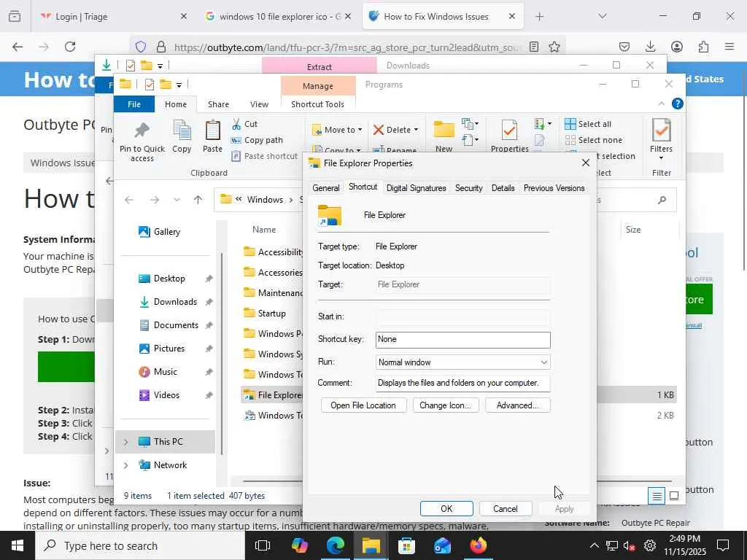The height and width of the screenshot is (560, 747).
Task: Click the Cut scissors item
Action: coord(244,124)
